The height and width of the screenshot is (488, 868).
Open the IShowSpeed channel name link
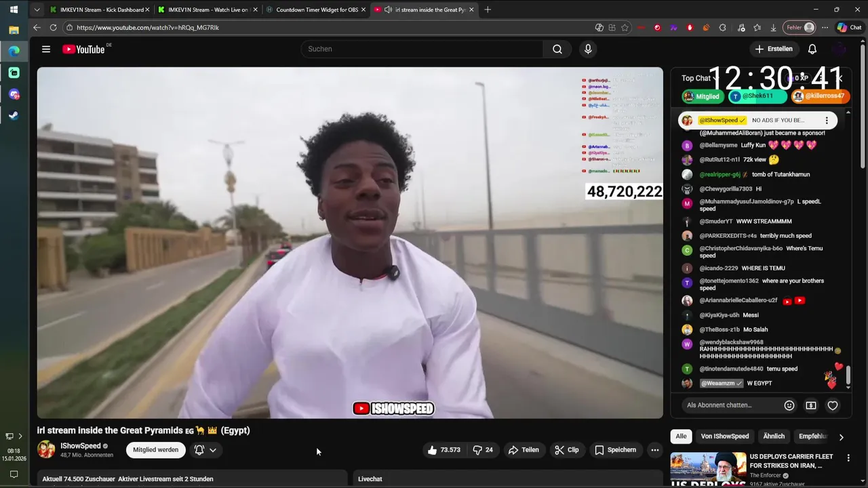(81, 446)
